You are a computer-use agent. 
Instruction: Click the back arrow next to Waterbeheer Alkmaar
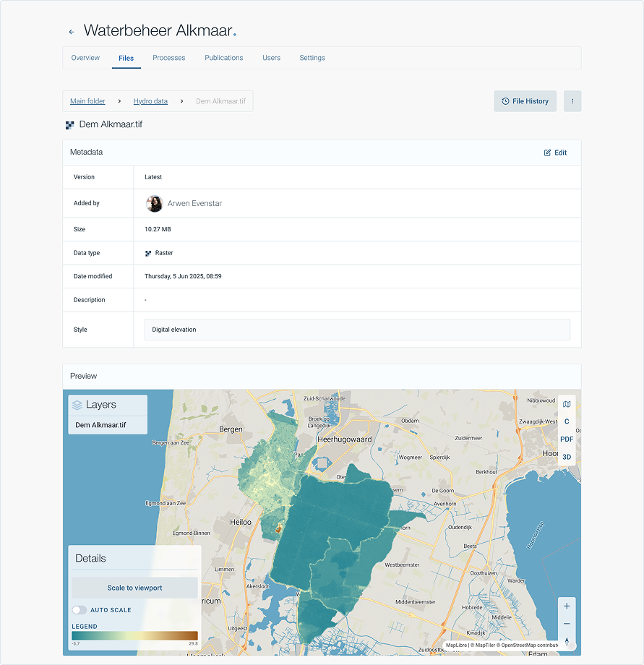[71, 32]
